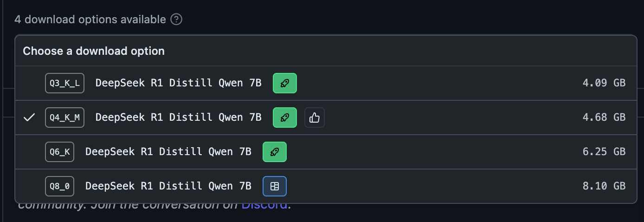Click the Q6_K DeepSeek R1 Distill model name
Image resolution: width=644 pixels, height=222 pixels.
(x=168, y=152)
